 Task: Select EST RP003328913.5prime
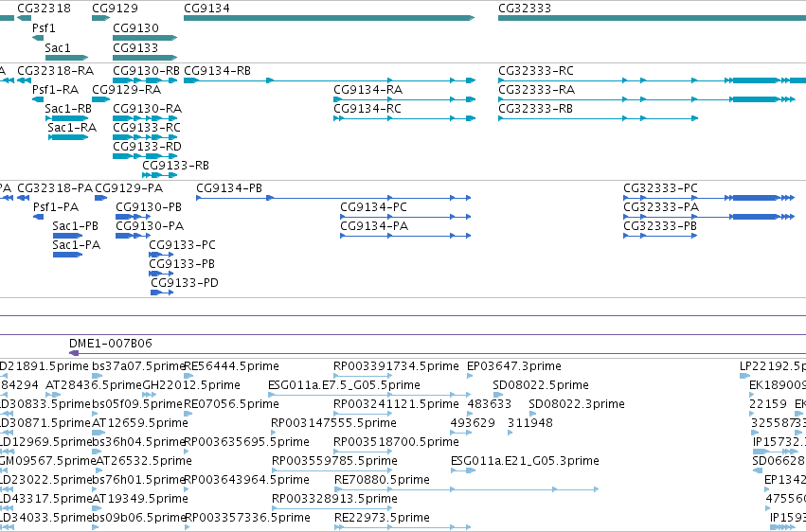[x=334, y=499]
